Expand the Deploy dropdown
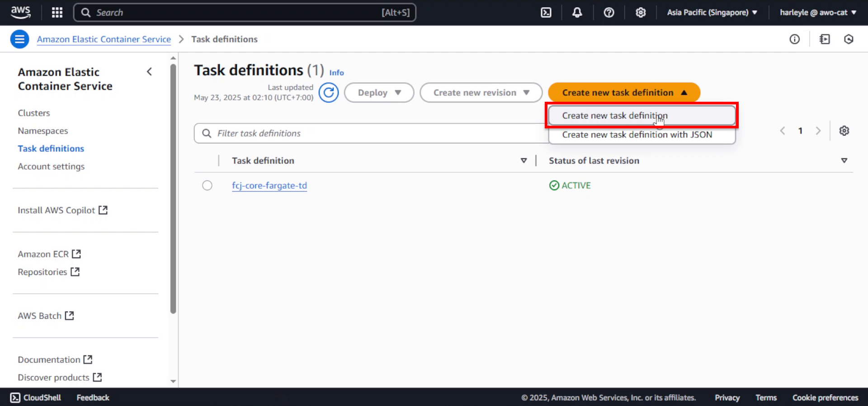The width and height of the screenshot is (868, 406). 379,93
